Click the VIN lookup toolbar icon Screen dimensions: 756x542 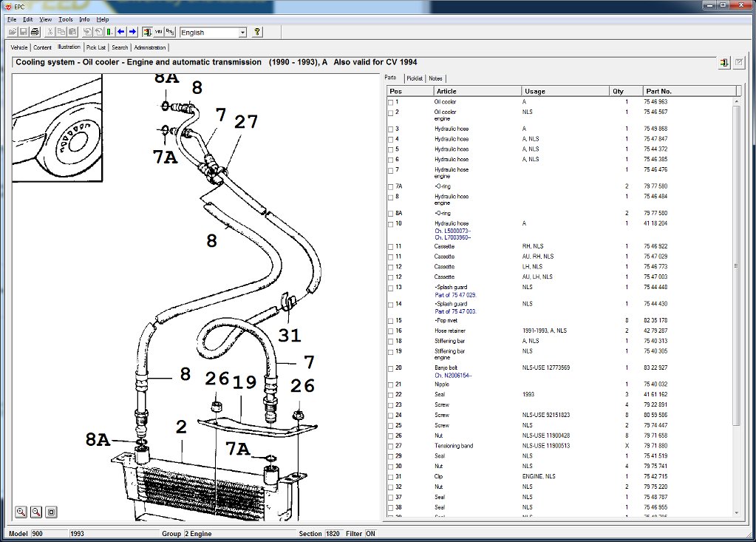point(158,32)
